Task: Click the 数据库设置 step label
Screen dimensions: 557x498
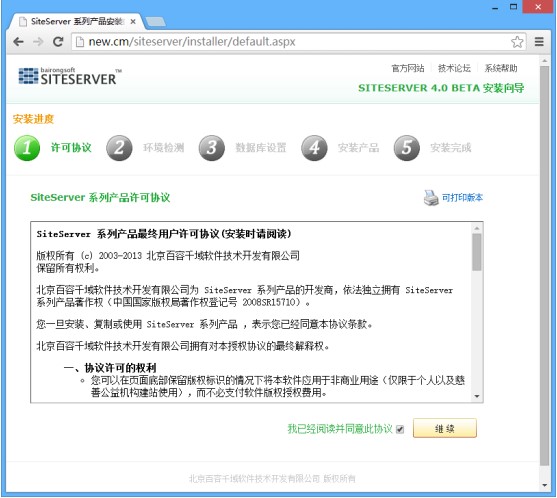Action: tap(261, 148)
